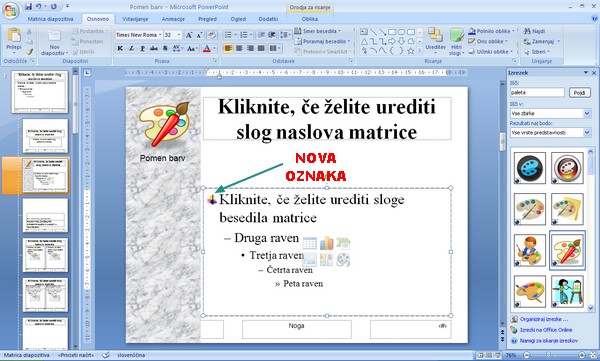Click the Office button logo
The image size is (600, 361).
[10, 10]
